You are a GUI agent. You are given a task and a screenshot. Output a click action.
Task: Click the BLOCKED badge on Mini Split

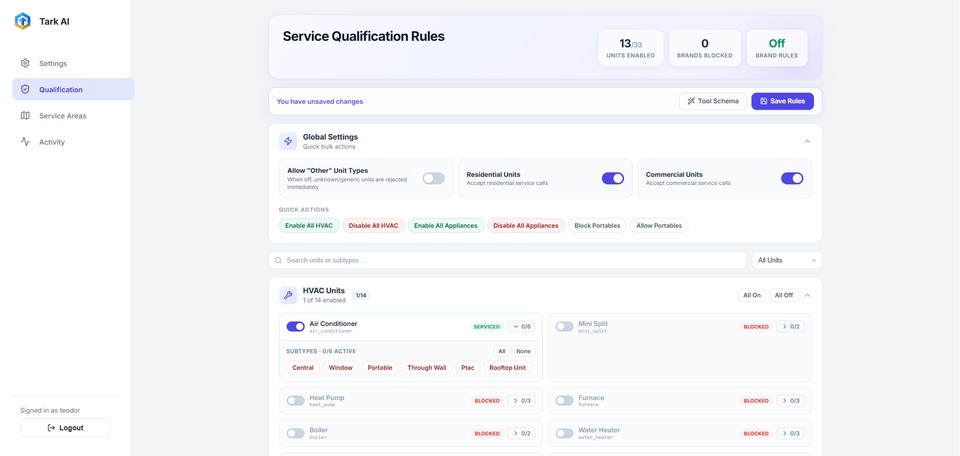[756, 327]
